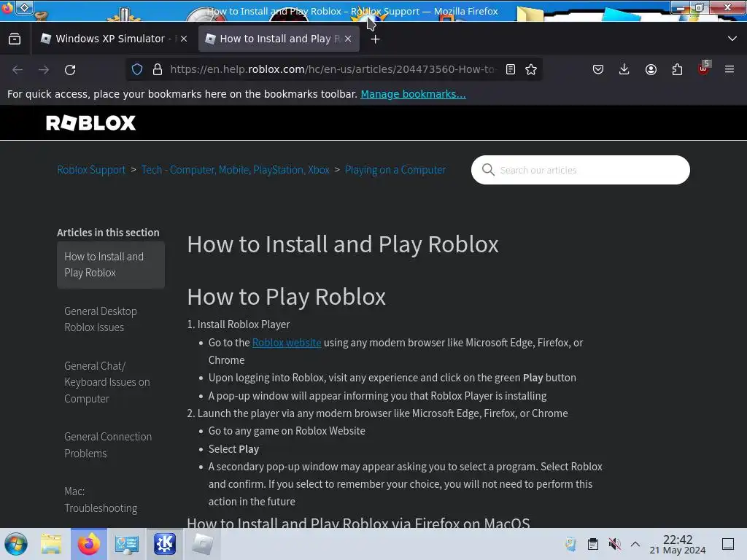Toggle reader view icon
This screenshot has width=747, height=560.
point(511,69)
